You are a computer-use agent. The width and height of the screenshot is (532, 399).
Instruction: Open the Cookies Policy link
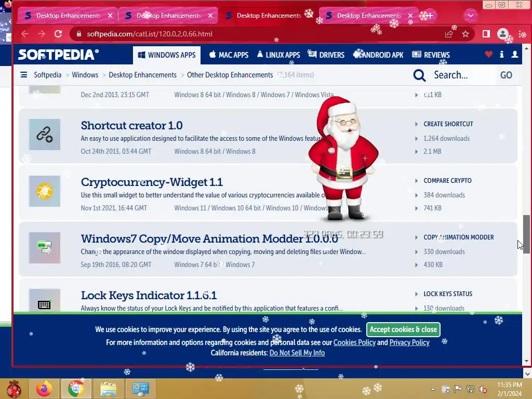coord(354,342)
